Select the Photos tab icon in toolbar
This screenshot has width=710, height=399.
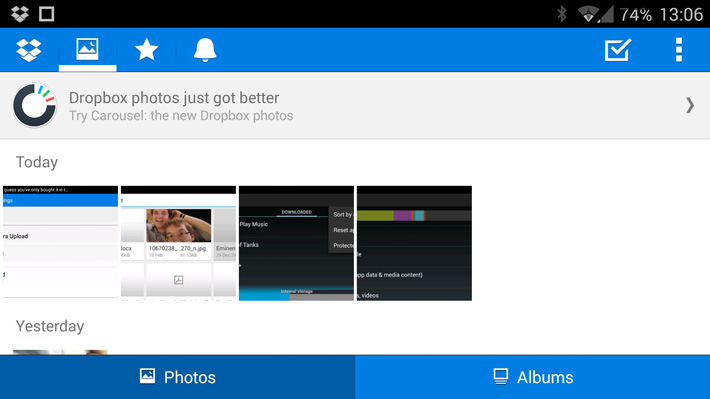(x=87, y=49)
